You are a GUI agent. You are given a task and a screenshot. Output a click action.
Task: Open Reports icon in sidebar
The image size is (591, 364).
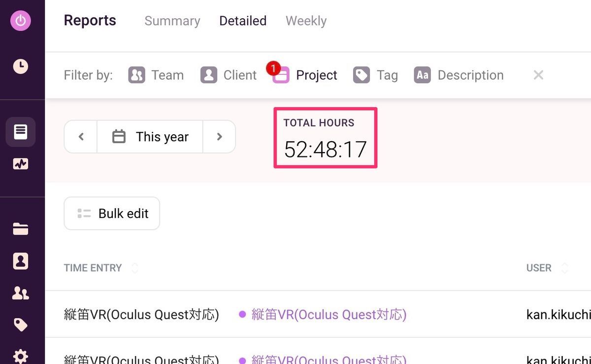click(x=20, y=132)
